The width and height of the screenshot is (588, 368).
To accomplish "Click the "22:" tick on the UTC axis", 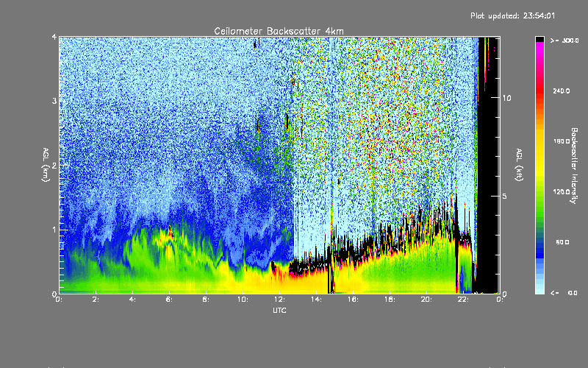I will 463,300.
